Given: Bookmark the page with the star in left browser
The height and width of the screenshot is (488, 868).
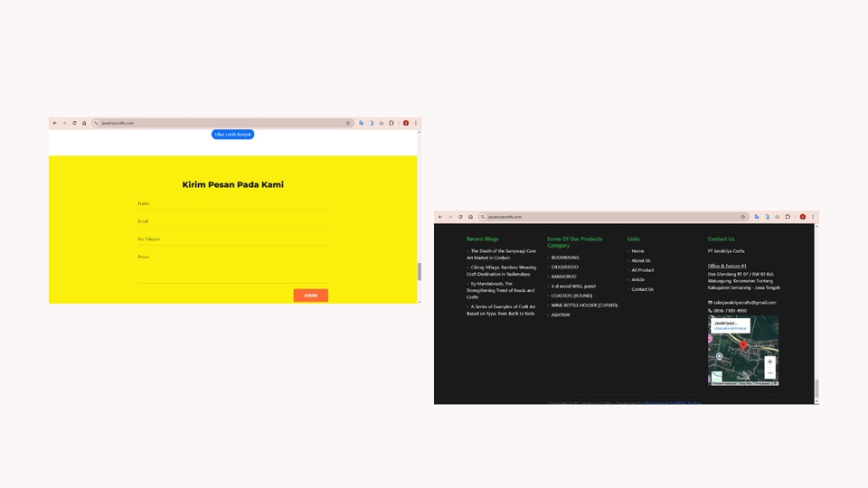Looking at the screenshot, I should tap(348, 123).
